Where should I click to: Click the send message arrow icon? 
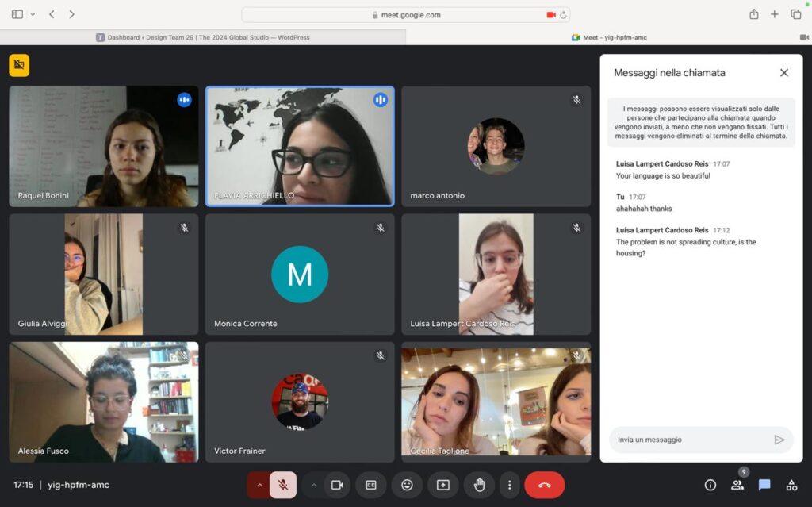pos(779,440)
